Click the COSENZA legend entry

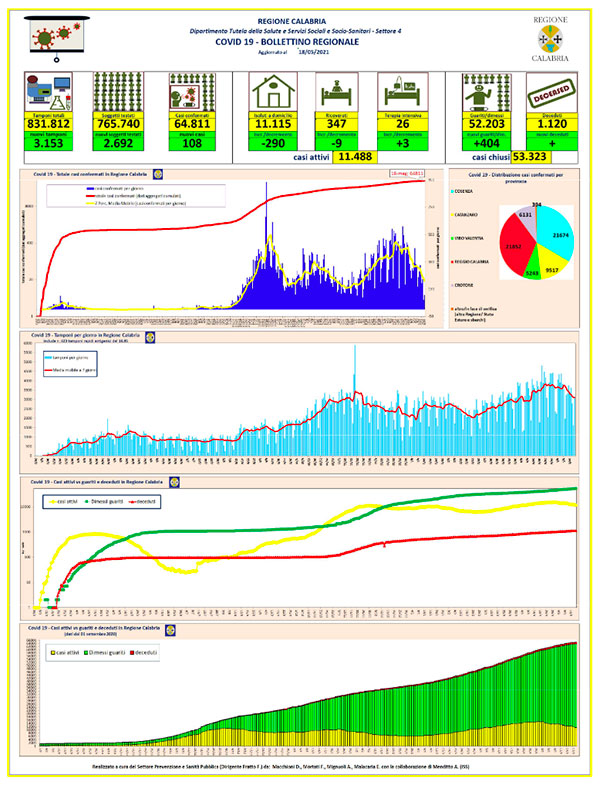(x=461, y=191)
